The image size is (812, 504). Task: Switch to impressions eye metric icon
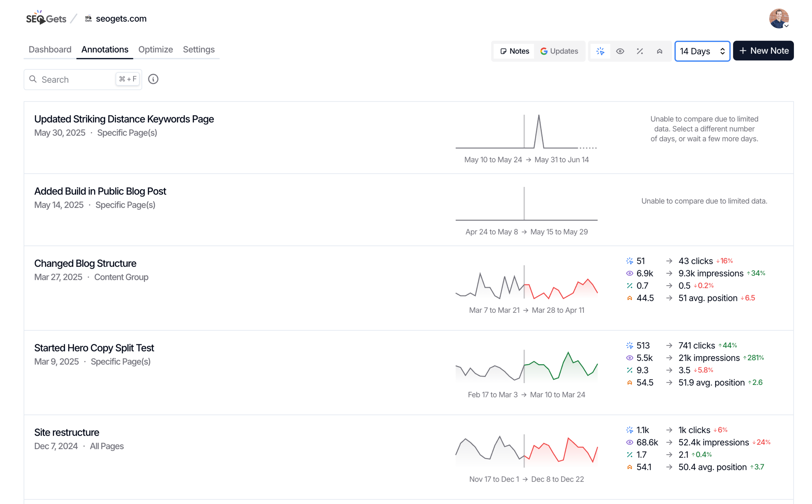point(620,51)
